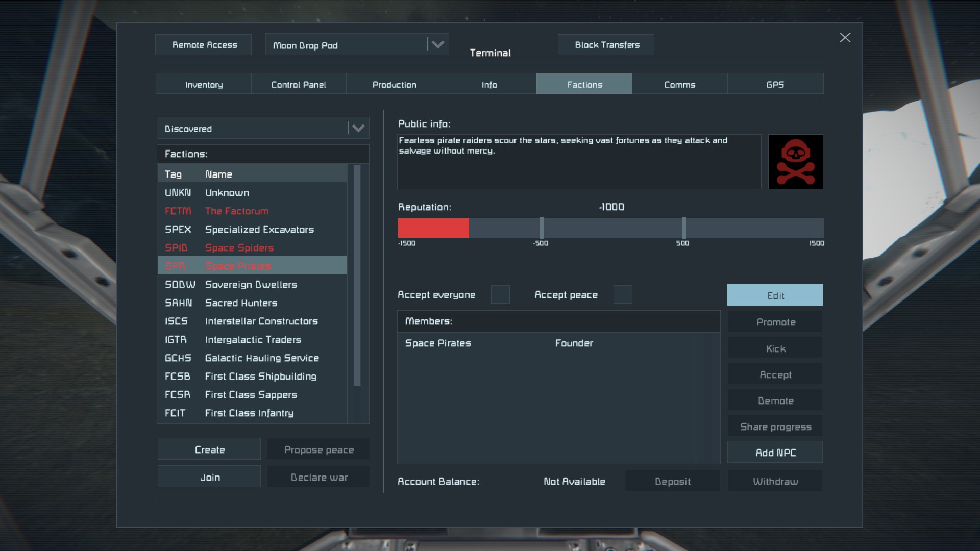Viewport: 980px width, 551px height.
Task: Click the members list scrollbar track
Action: coord(709,398)
